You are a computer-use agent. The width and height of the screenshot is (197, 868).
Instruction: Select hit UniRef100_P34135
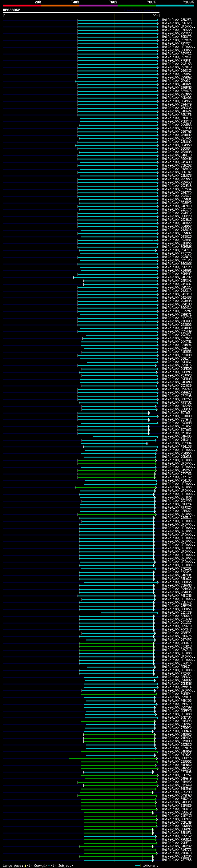(x=177, y=481)
